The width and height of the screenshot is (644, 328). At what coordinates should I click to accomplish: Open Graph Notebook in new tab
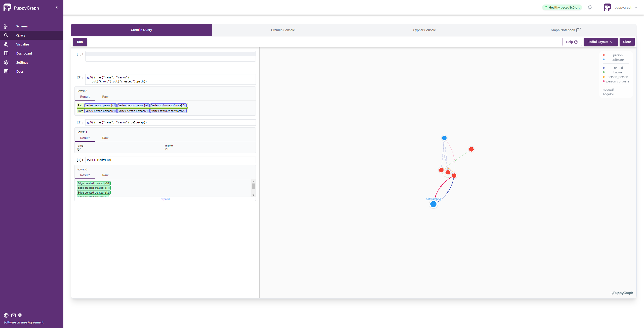coord(566,30)
